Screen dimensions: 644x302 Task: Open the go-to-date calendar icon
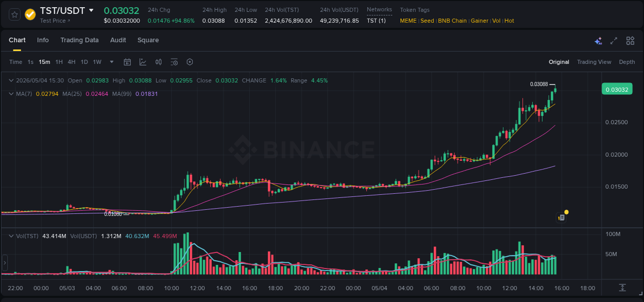127,62
